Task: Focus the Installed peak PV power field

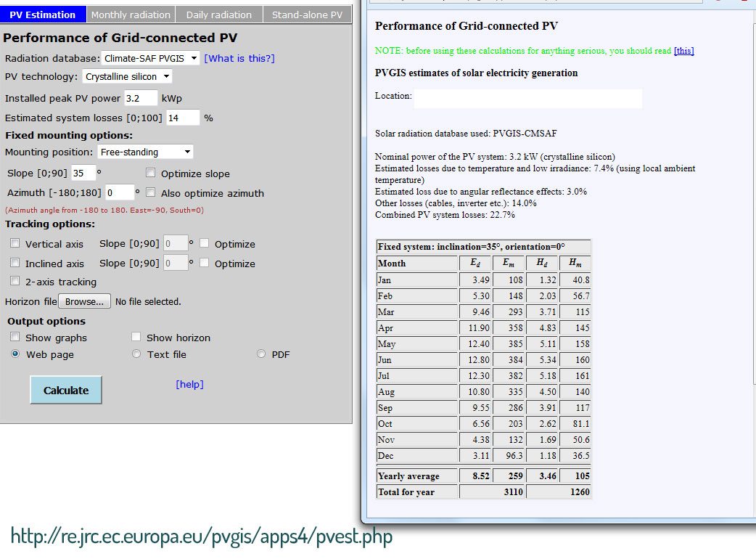Action: point(141,98)
